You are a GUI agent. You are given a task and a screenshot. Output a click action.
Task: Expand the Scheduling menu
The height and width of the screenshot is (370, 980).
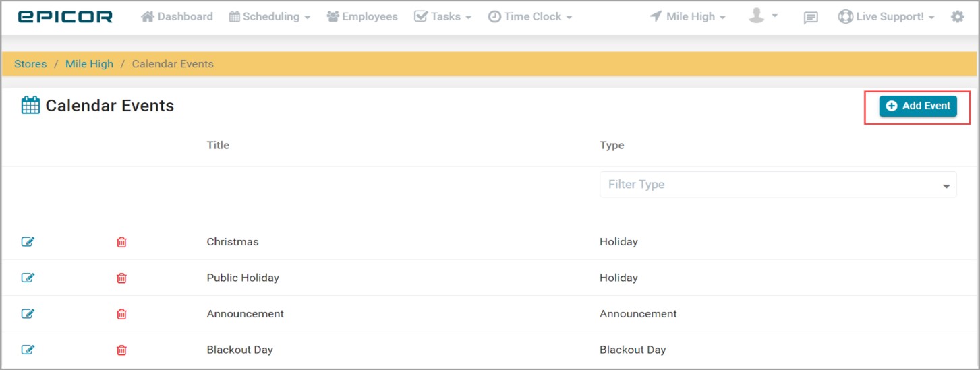tap(270, 16)
